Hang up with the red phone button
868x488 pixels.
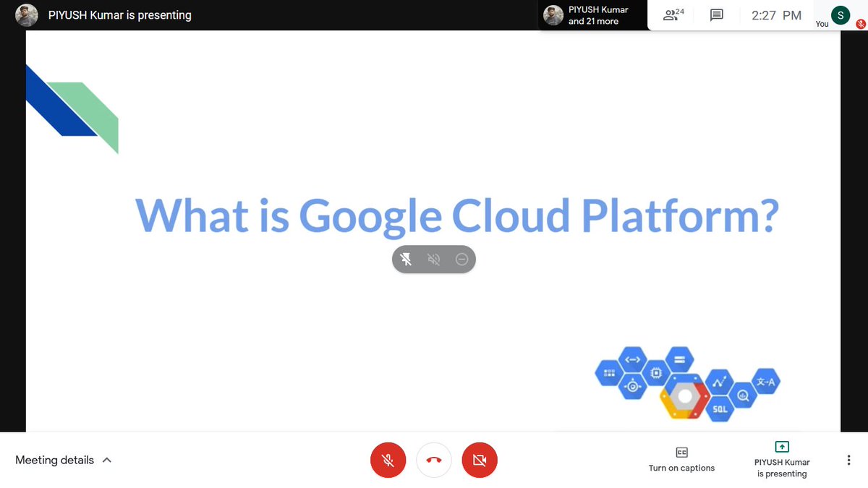(434, 460)
